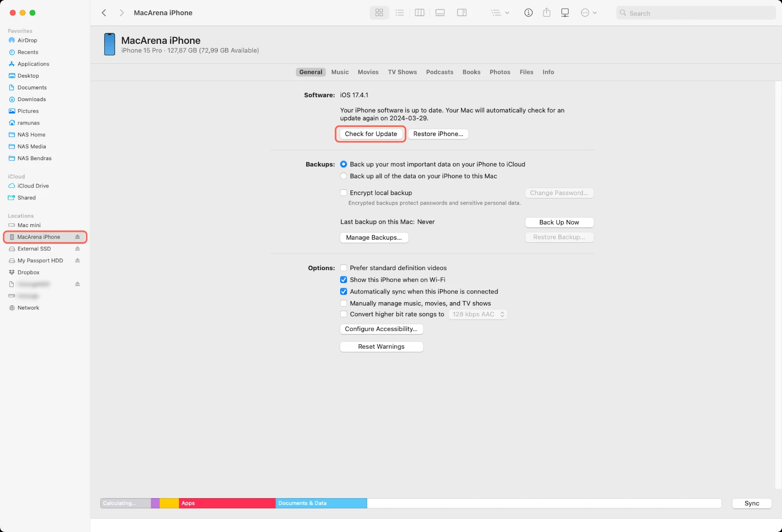The width and height of the screenshot is (782, 532).
Task: Open Dropbox in the sidebar
Action: 28,272
